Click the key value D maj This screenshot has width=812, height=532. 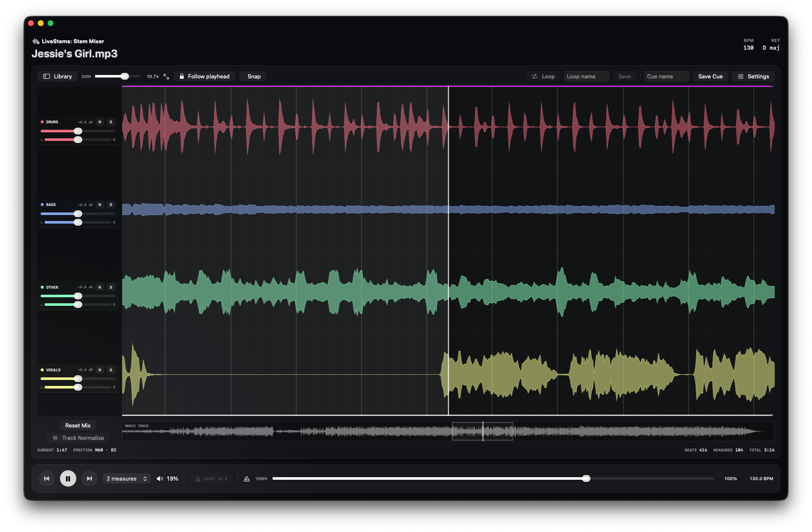pyautogui.click(x=771, y=48)
